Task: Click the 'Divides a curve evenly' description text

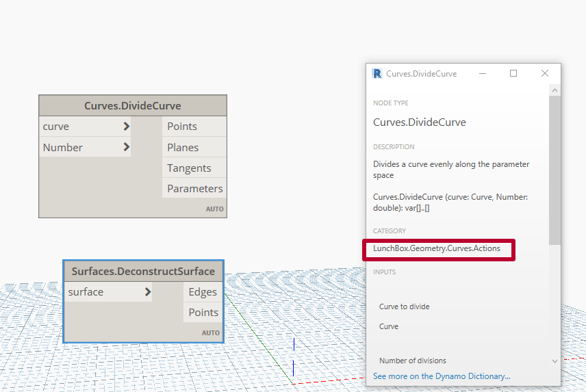Action: click(451, 170)
